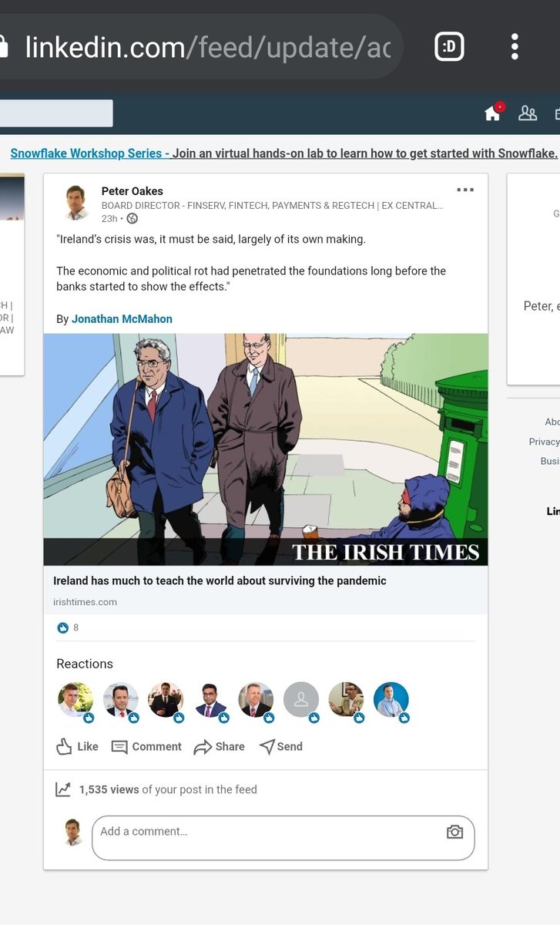Open third reactor's avatar in Reactions
Screen dimensions: 560x925
(166, 701)
